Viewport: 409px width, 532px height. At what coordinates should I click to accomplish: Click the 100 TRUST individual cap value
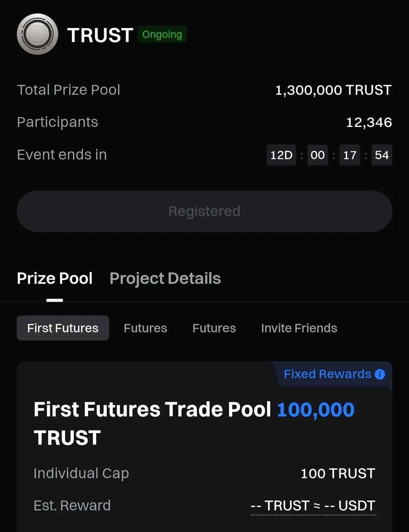pos(338,474)
